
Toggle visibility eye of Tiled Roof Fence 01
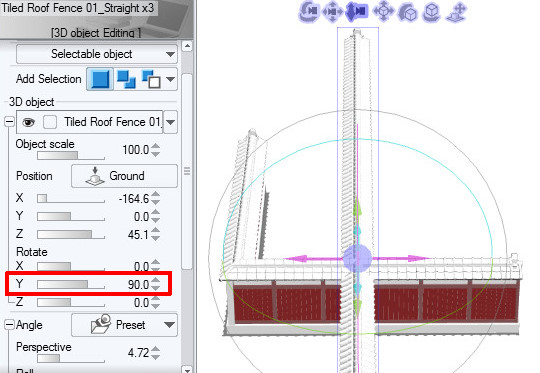click(x=29, y=122)
